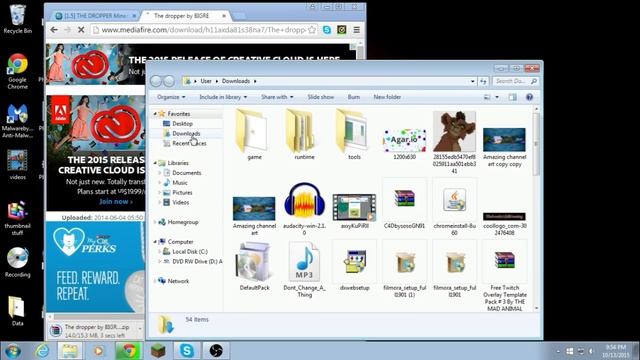Click User in the address breadcrumb
This screenshot has width=640, height=360.
[206, 81]
